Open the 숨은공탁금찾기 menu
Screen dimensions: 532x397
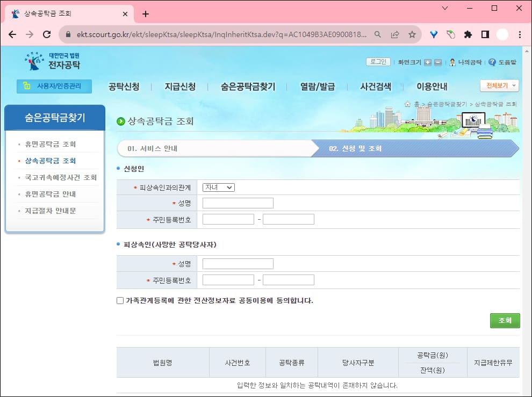coord(247,86)
